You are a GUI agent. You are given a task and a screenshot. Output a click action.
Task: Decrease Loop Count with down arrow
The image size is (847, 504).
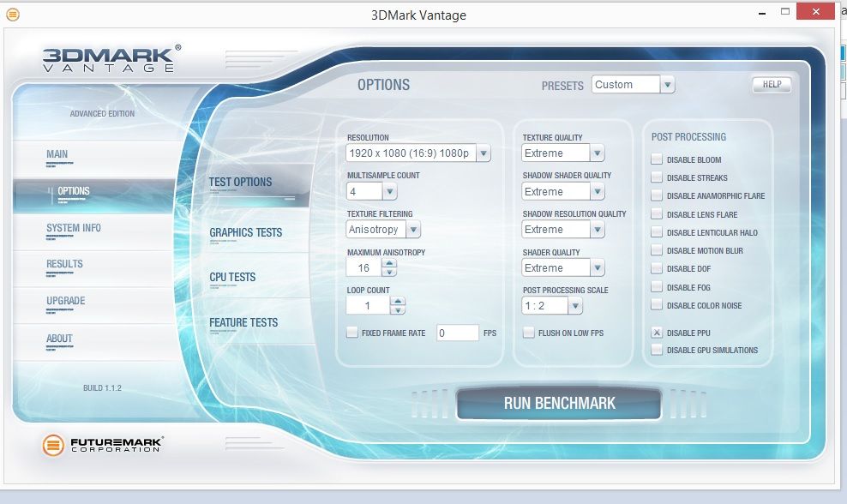(x=398, y=310)
